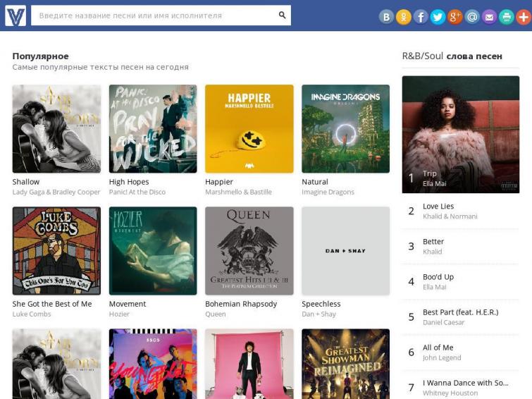Open Queen artist link

coord(215,314)
